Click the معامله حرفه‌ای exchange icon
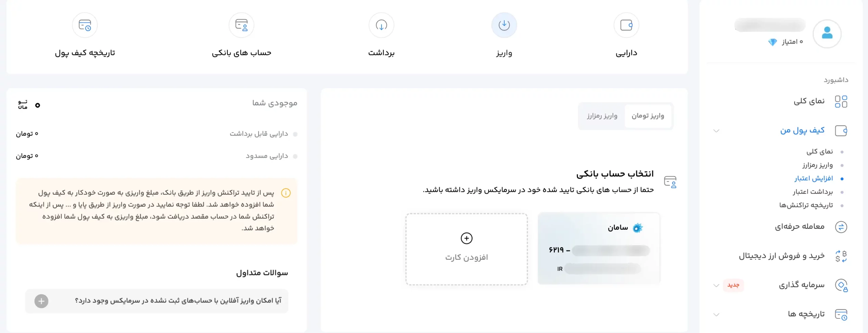This screenshot has width=868, height=333. [842, 227]
